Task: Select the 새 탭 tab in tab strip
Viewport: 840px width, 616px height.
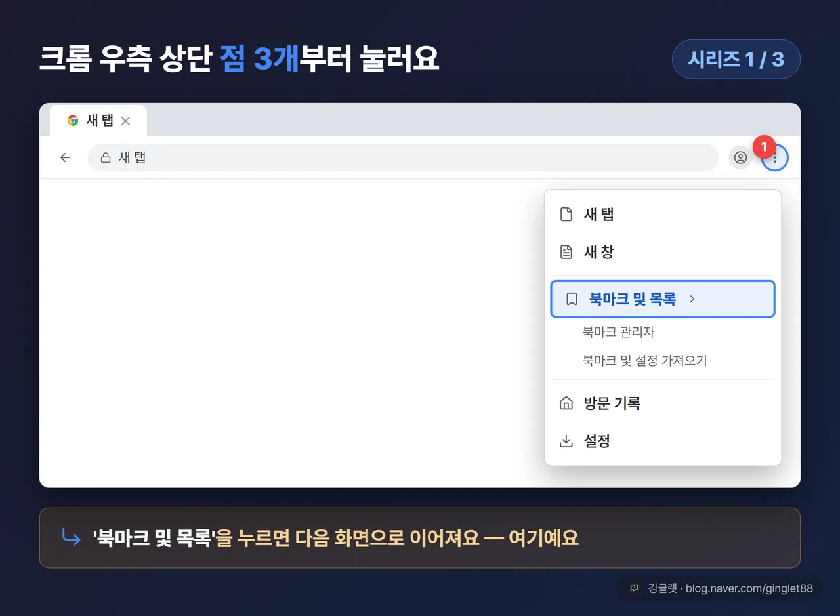Action: click(x=98, y=121)
